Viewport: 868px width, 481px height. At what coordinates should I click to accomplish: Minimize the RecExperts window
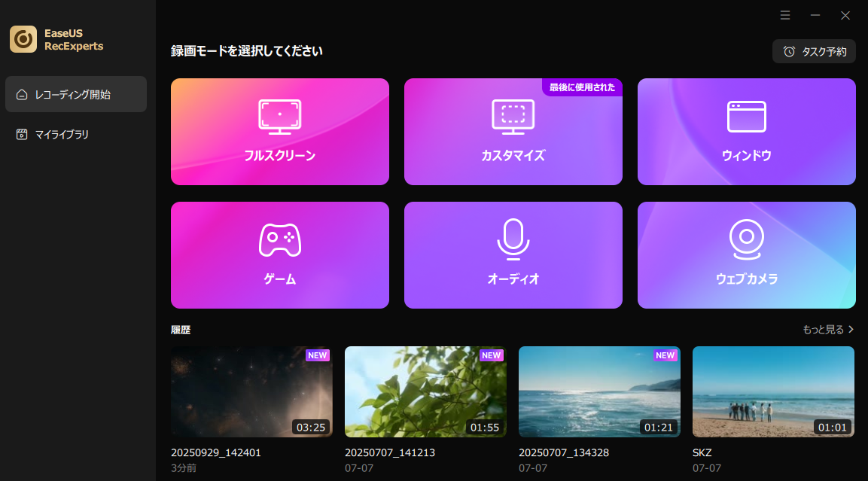(815, 15)
